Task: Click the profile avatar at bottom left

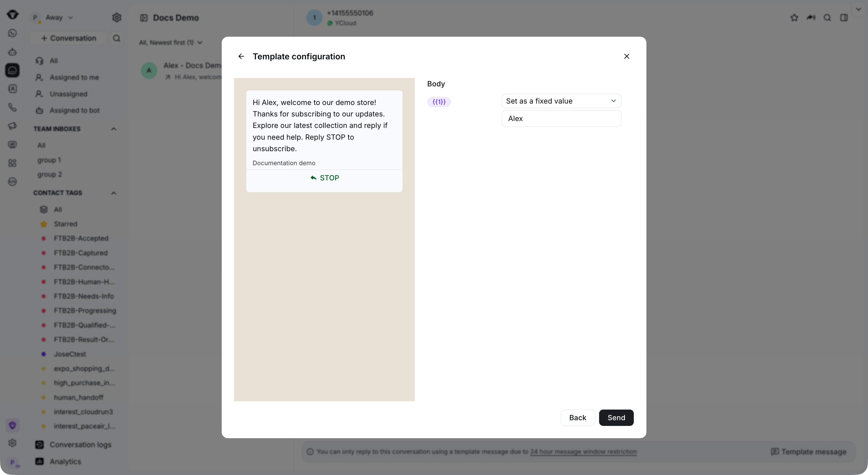Action: pyautogui.click(x=13, y=463)
